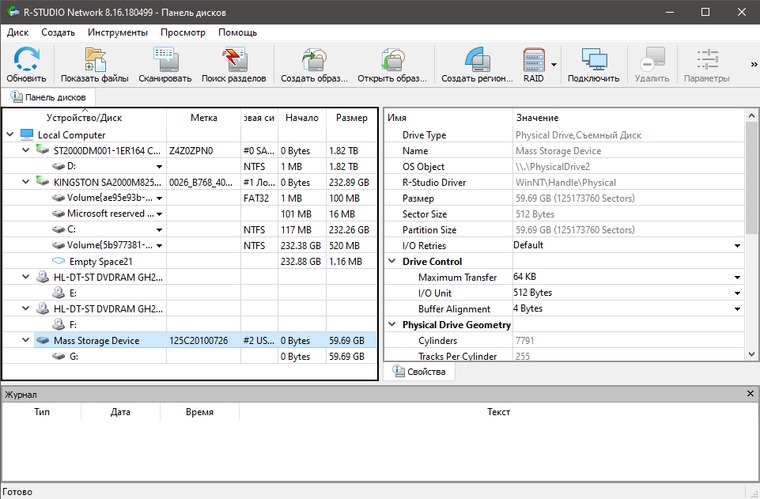The image size is (760, 499).
Task: Open I/O Retries Default dropdown
Action: tap(737, 246)
